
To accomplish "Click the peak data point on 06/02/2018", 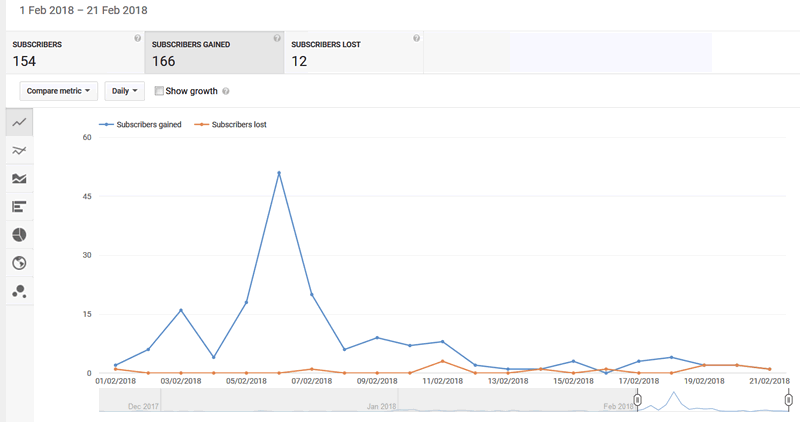I will [x=279, y=173].
